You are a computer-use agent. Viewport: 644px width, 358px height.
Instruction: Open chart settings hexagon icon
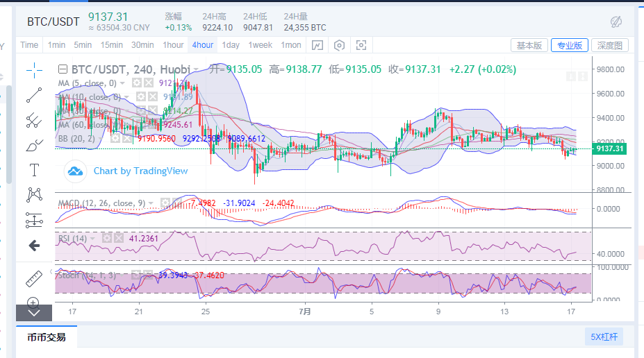pos(339,45)
